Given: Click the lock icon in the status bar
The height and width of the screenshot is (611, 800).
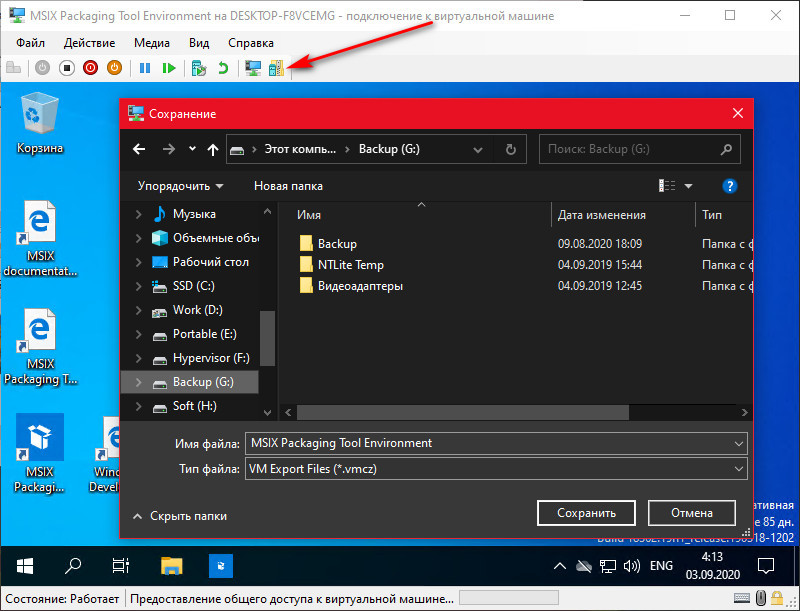Looking at the screenshot, I should click(777, 598).
